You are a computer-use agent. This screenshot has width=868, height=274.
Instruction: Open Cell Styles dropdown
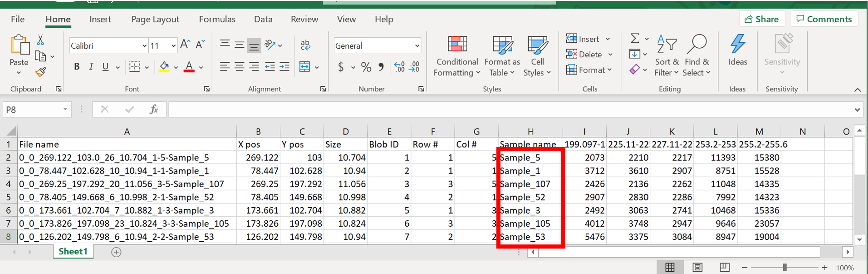[537, 56]
